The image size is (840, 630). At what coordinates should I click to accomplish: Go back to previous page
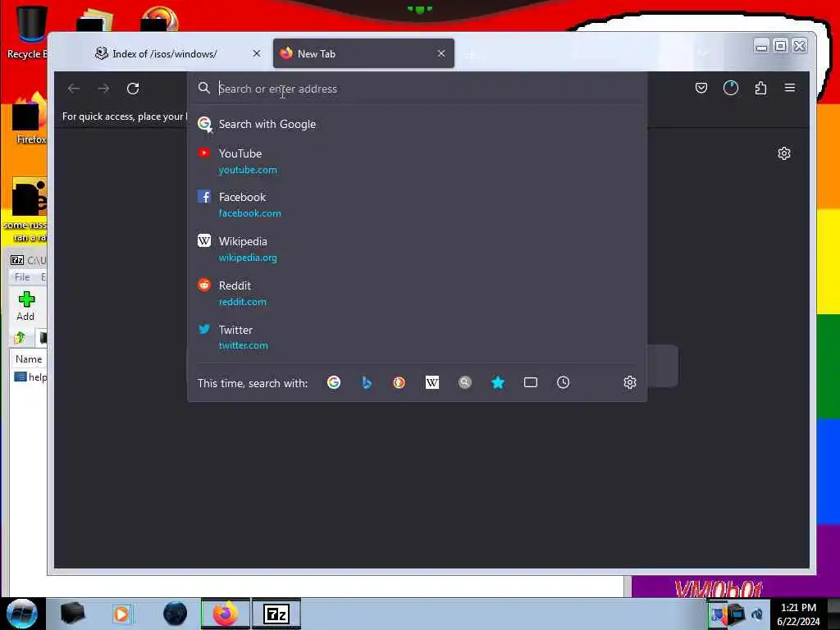coord(74,89)
